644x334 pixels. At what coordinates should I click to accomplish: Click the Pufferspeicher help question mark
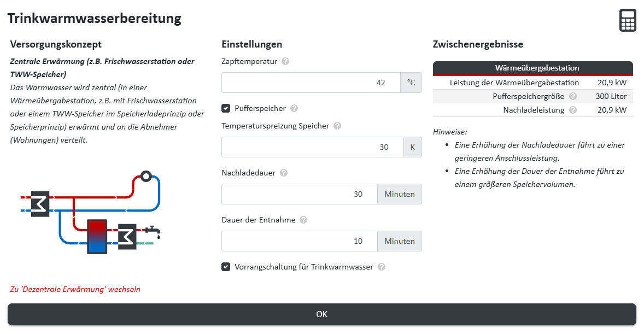point(294,108)
